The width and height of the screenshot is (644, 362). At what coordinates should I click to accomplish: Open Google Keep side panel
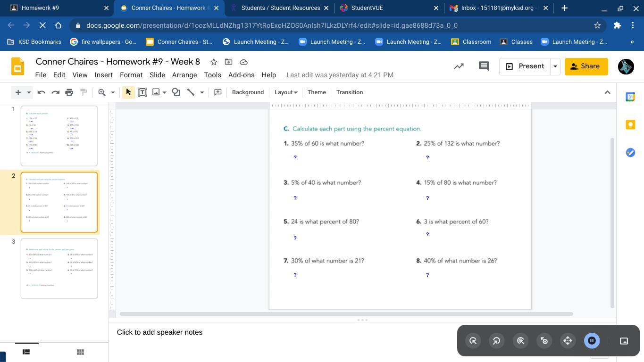point(630,124)
